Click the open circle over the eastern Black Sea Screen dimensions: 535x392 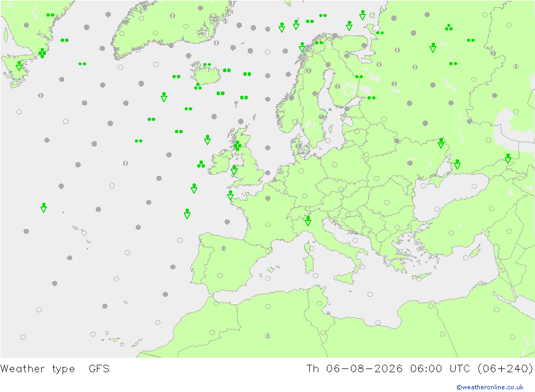(474, 186)
